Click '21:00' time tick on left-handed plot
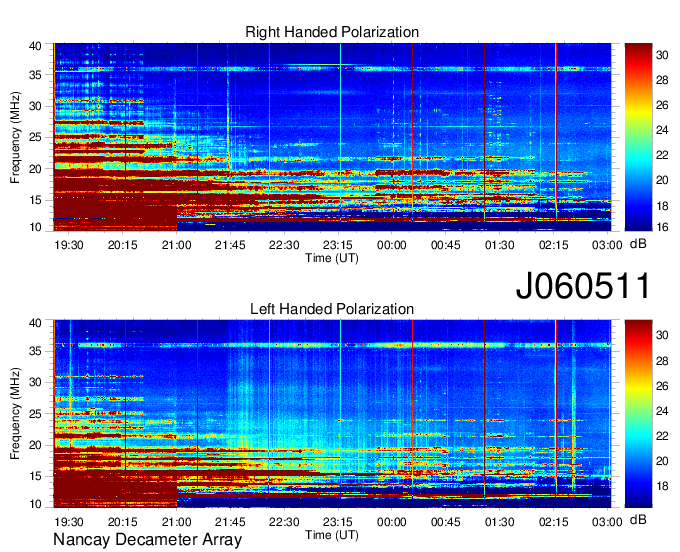680x552 pixels. coord(177,522)
